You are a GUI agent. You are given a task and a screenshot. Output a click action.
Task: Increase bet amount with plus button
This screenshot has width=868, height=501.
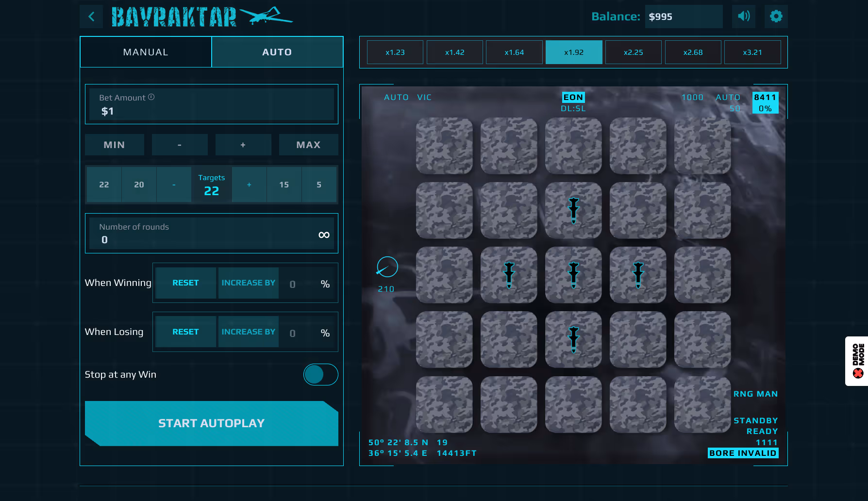coord(243,145)
